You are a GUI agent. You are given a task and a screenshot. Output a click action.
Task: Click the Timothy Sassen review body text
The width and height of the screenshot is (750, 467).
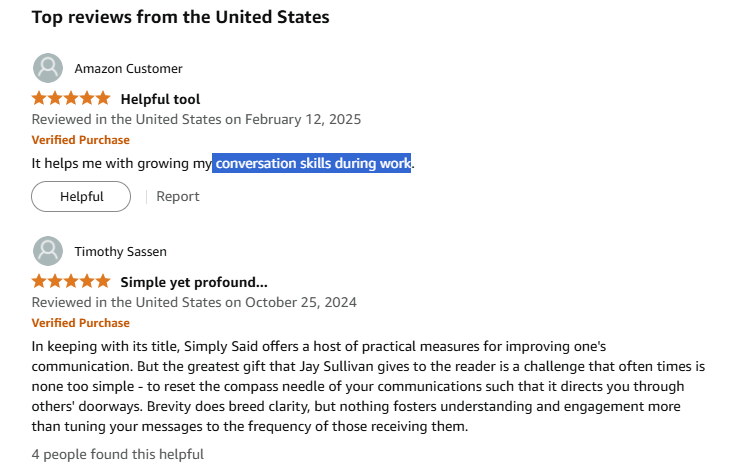(368, 386)
